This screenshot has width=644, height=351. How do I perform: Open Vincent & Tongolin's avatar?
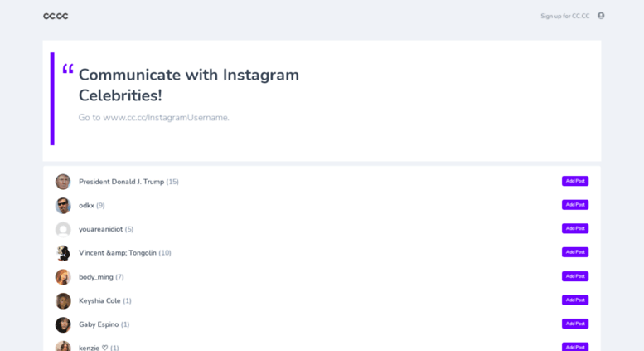[x=63, y=253]
